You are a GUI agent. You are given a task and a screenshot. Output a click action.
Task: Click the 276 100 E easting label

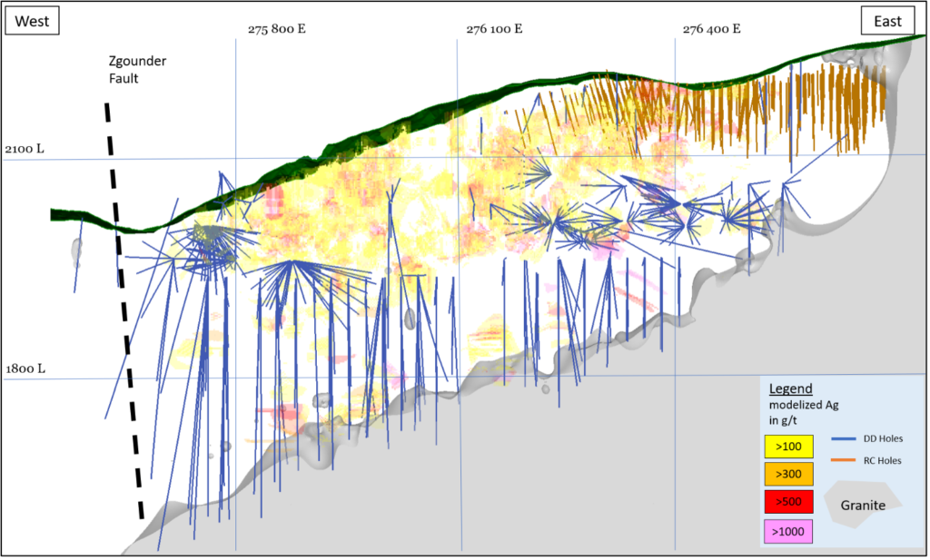pos(494,29)
